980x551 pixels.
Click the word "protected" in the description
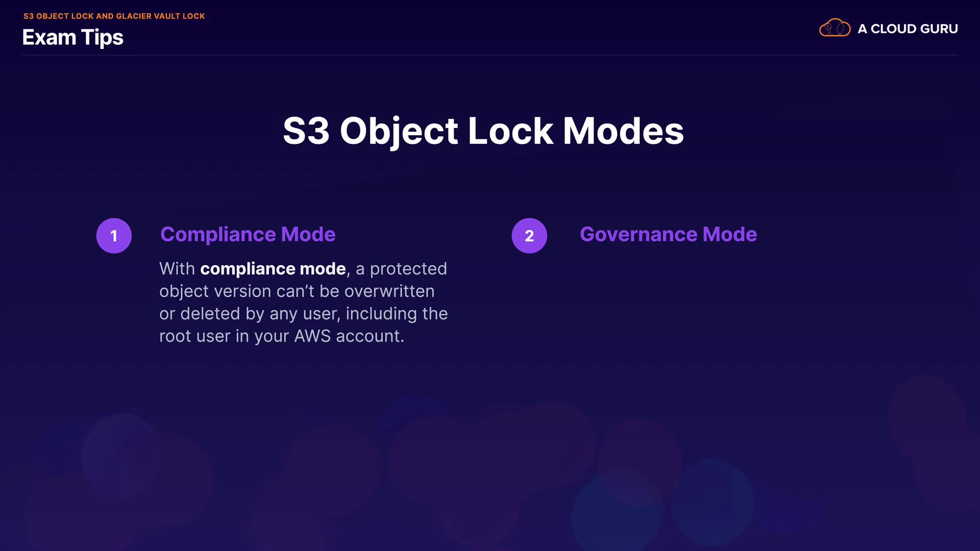(x=408, y=269)
